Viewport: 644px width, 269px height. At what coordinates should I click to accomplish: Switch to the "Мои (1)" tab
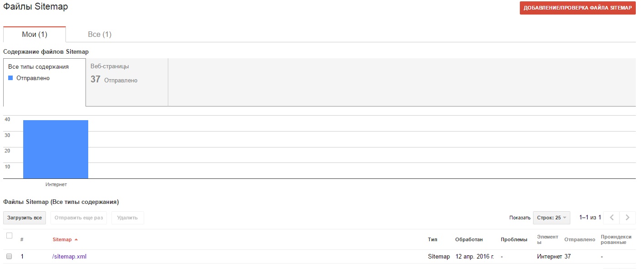point(35,35)
